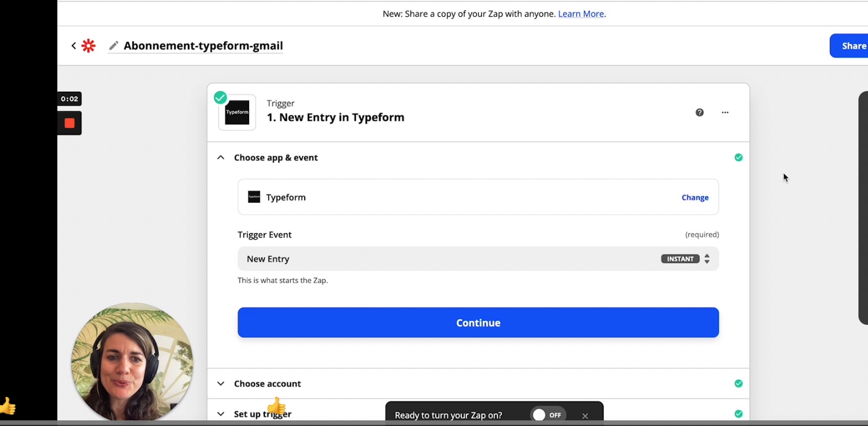Click the right-side vertical scrollbar

point(863,208)
